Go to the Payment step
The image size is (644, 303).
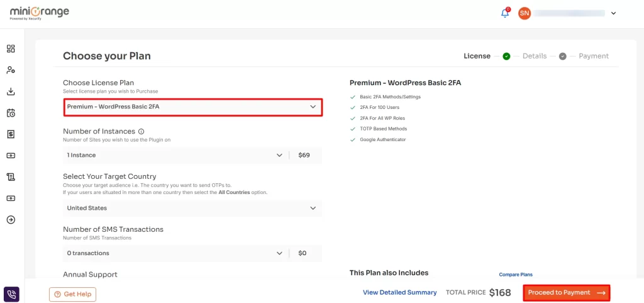click(593, 56)
